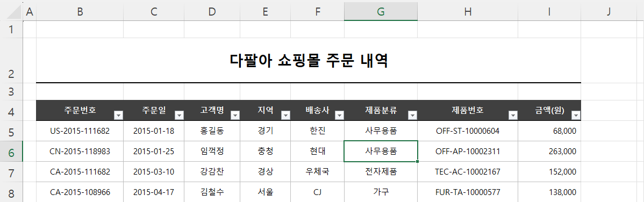644x202 pixels.
Task: Select customer cell 임꺽정
Action: [x=212, y=151]
